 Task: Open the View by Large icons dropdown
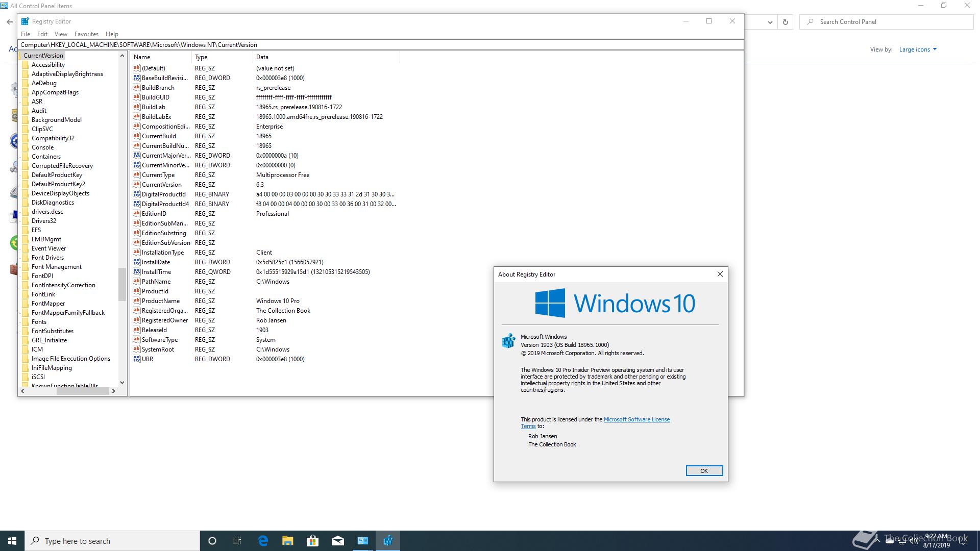(918, 49)
